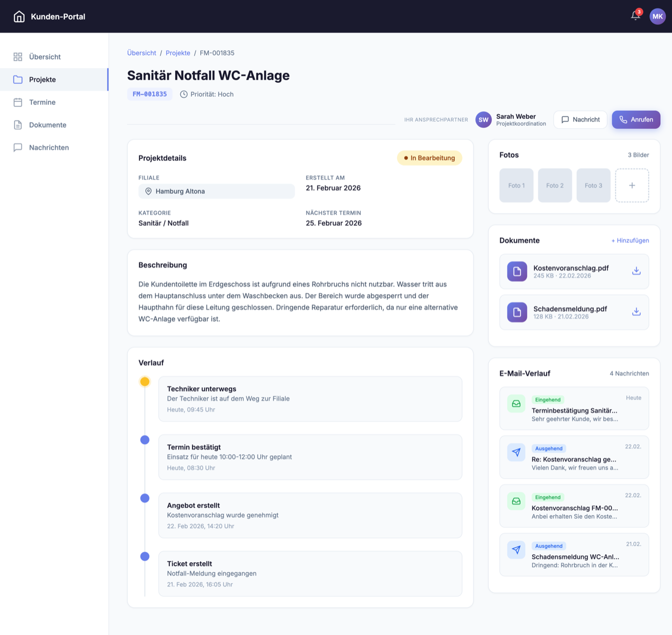The height and width of the screenshot is (635, 672).
Task: Download Schadensmeldung.pdf via download icon
Action: [636, 312]
